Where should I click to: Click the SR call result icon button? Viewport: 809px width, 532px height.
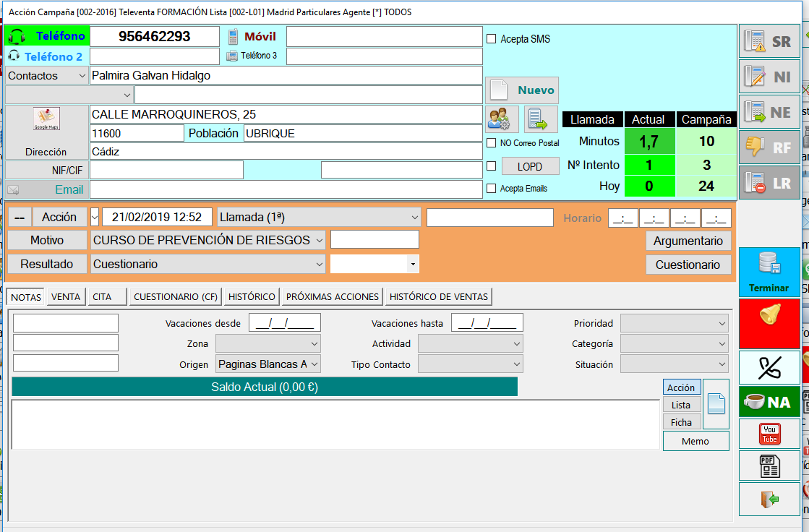[x=769, y=40]
